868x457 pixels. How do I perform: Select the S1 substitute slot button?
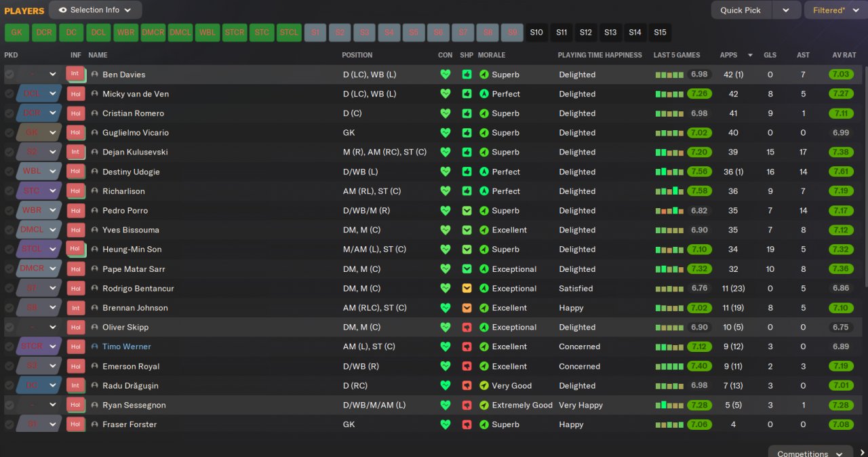(x=315, y=32)
